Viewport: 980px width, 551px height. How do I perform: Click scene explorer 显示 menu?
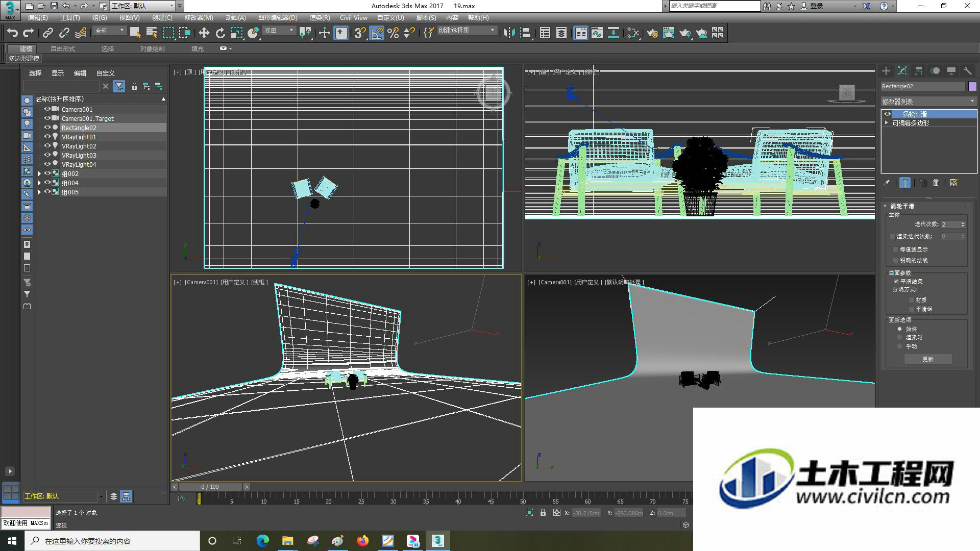(x=58, y=73)
